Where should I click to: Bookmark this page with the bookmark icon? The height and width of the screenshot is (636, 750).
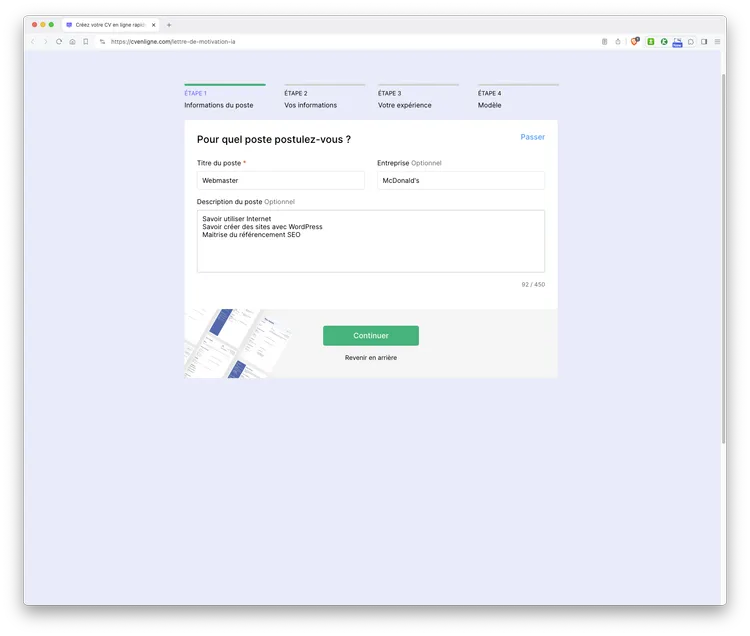86,42
